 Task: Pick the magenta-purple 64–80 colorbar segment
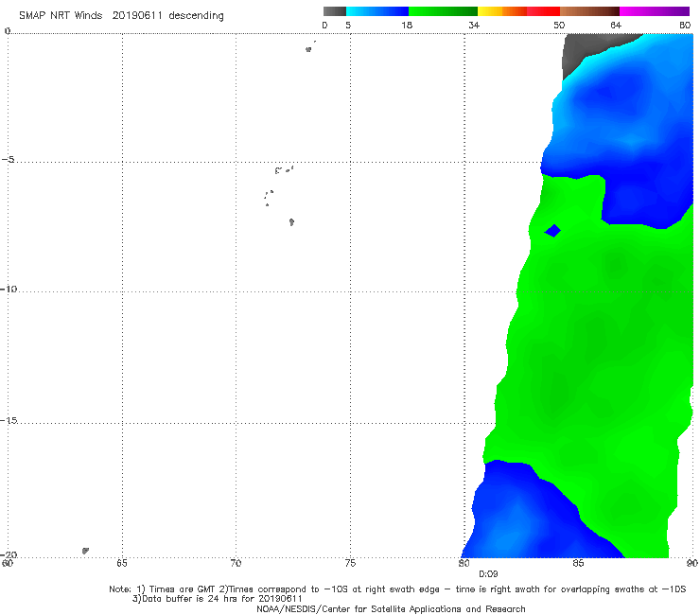655,11
